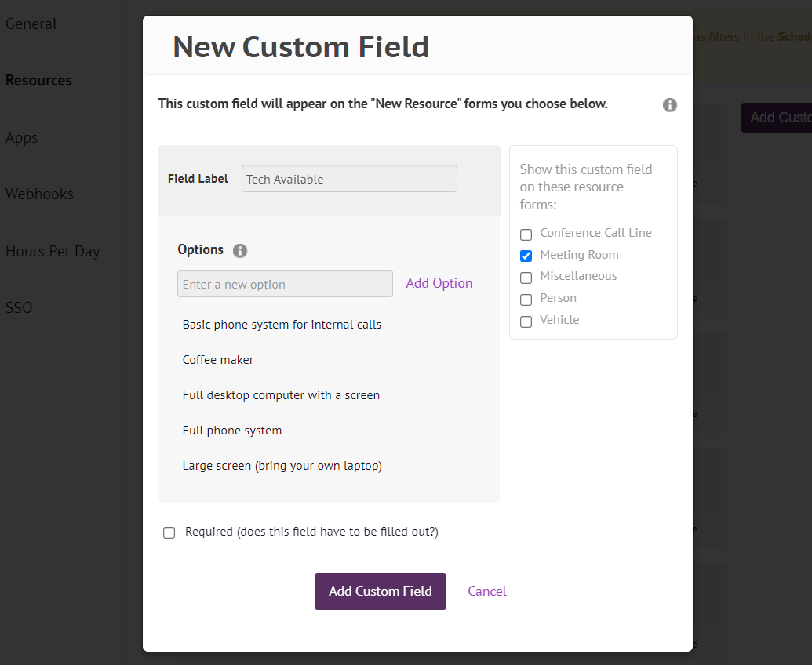Click the Add Custom Field button

(380, 591)
